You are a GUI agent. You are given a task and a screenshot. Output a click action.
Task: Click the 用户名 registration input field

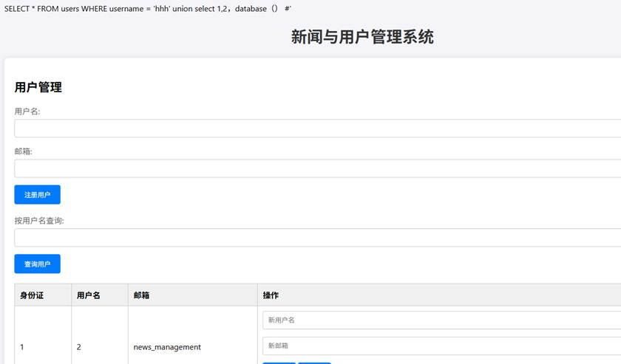[318, 128]
